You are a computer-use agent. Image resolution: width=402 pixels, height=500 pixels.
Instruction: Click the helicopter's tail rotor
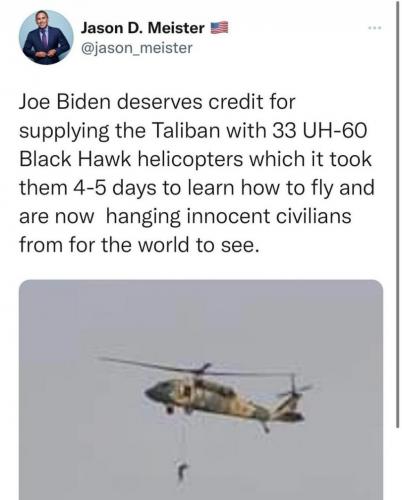click(x=295, y=389)
